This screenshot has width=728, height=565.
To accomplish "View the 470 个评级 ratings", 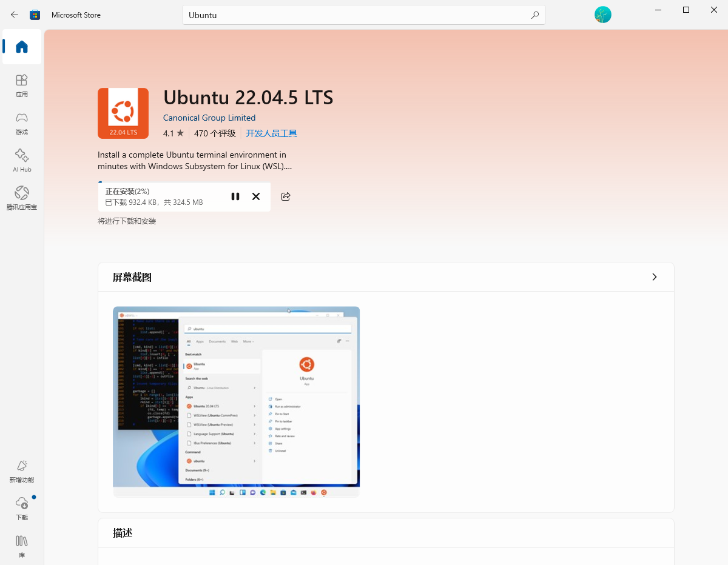I will [215, 133].
